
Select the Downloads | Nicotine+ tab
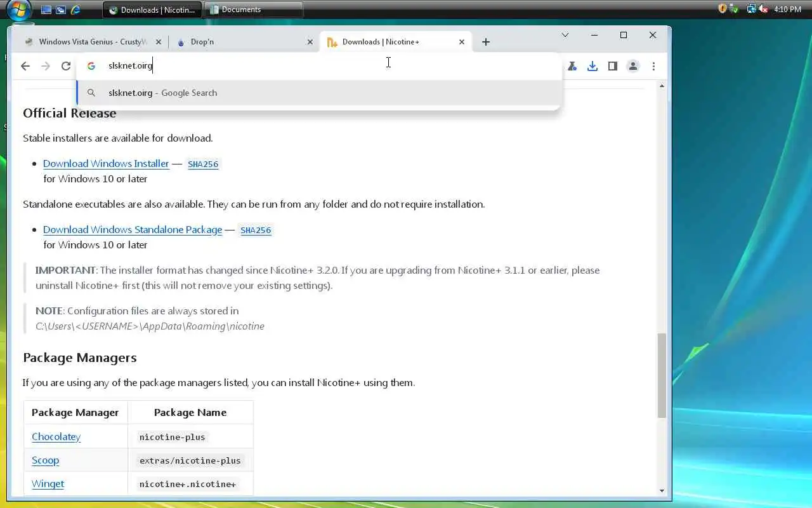click(396, 42)
